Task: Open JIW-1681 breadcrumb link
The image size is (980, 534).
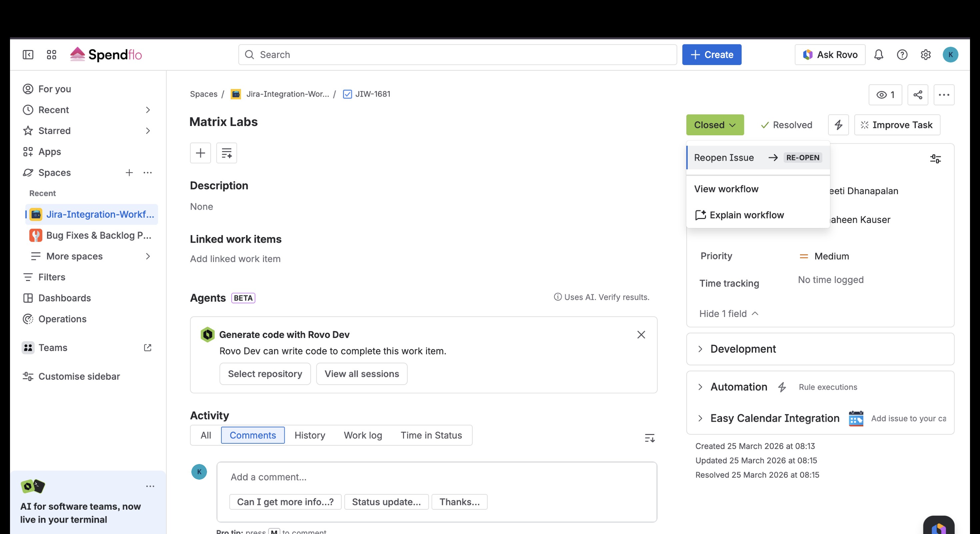Action: coord(373,94)
